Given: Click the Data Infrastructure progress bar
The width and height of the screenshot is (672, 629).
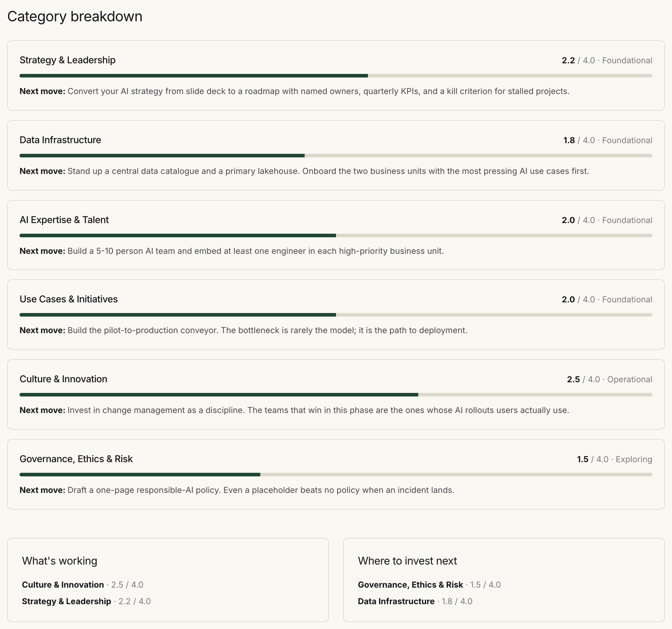Looking at the screenshot, I should coord(336,155).
